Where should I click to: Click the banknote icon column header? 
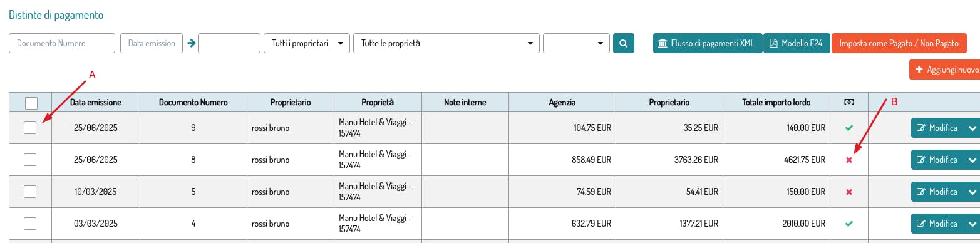pyautogui.click(x=849, y=102)
